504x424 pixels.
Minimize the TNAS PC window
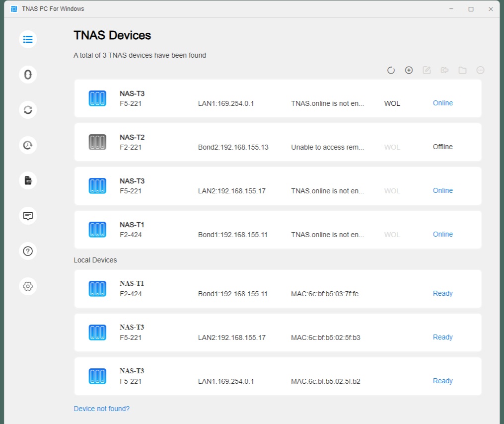point(451,9)
